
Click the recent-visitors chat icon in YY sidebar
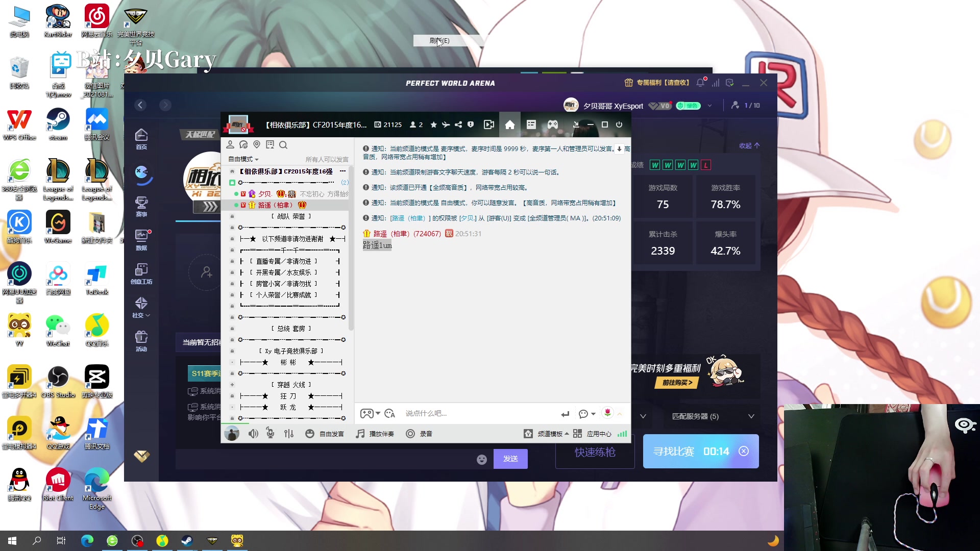pyautogui.click(x=243, y=145)
